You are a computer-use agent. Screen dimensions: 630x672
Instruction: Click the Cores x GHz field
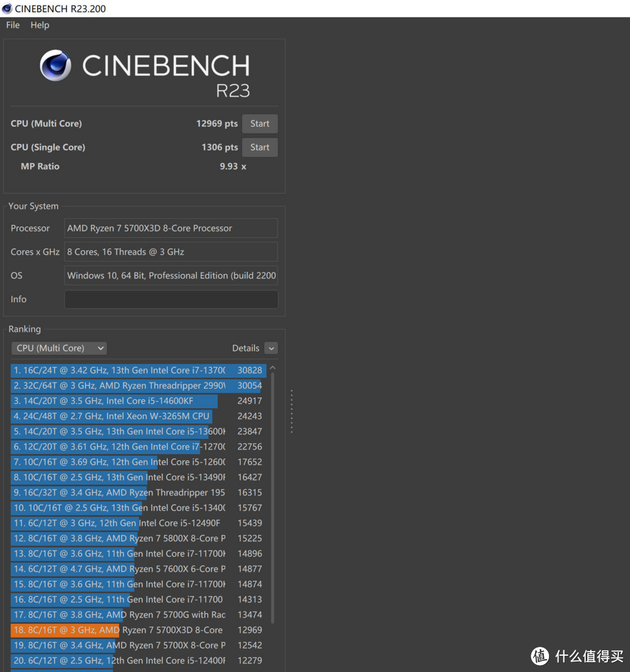click(x=171, y=251)
